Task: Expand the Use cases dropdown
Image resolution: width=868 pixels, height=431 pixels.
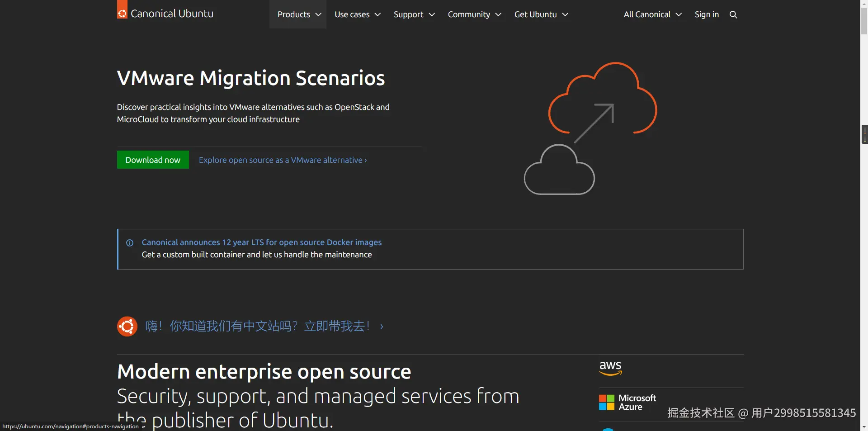Action: tap(357, 14)
